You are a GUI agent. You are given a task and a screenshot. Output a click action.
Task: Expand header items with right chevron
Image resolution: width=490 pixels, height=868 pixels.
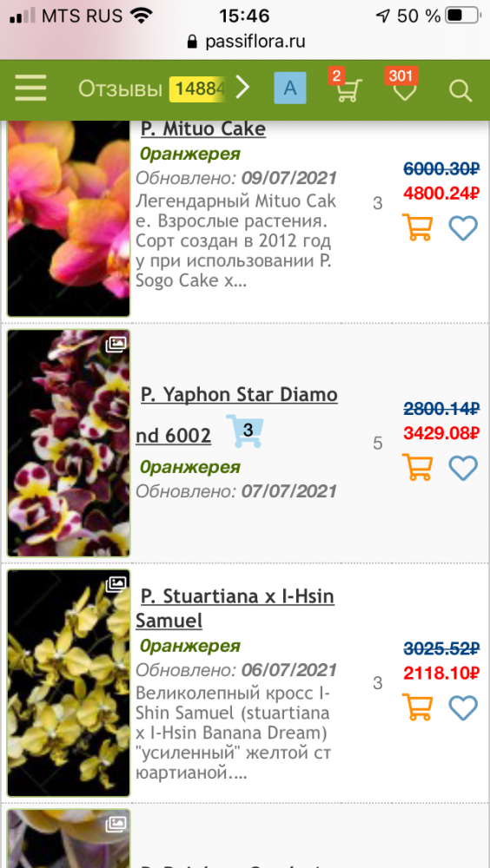tap(242, 88)
